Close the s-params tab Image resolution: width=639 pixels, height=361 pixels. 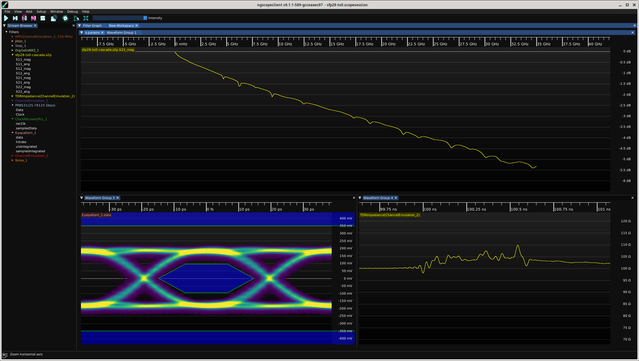pos(102,33)
